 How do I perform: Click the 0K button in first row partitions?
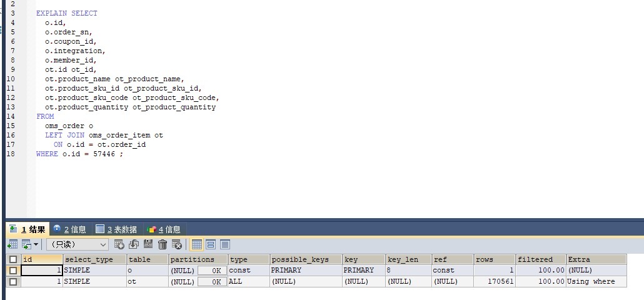point(212,271)
